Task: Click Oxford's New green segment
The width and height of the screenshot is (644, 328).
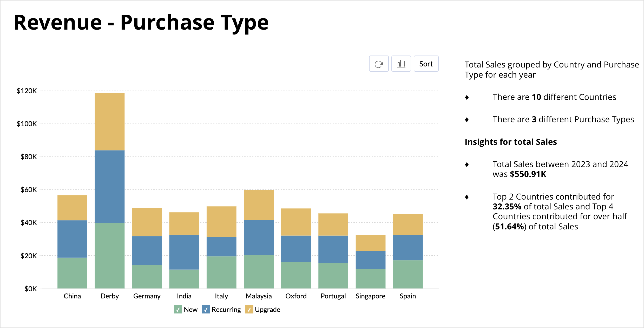Action: pos(296,275)
